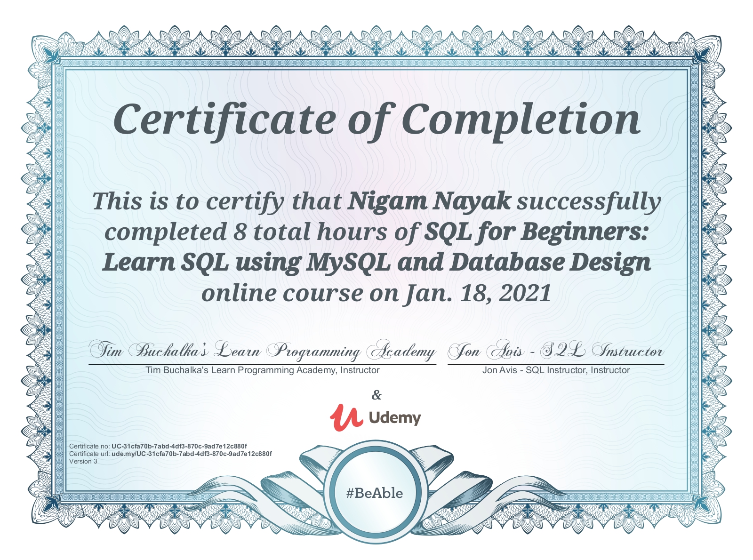Image resolution: width=753 pixels, height=560 pixels.
Task: Click Jon Avis cursive signature
Action: [x=555, y=351]
